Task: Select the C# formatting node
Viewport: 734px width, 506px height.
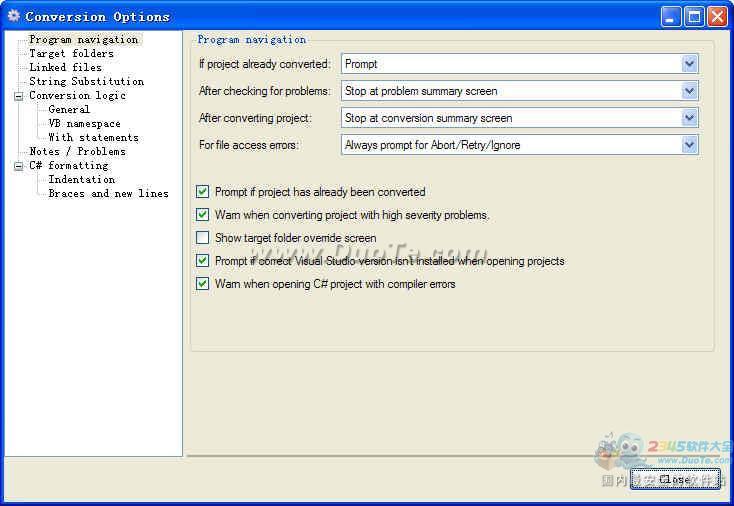Action: click(x=69, y=166)
